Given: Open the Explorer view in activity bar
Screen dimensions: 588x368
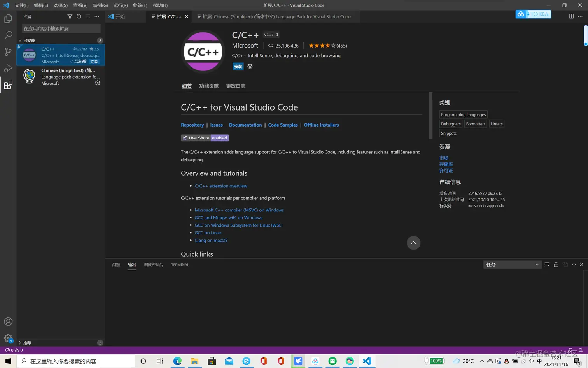Looking at the screenshot, I should (x=8, y=18).
